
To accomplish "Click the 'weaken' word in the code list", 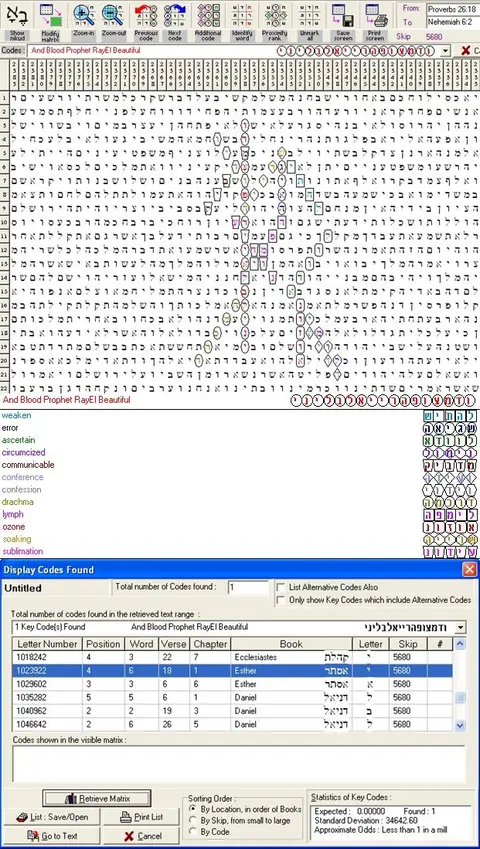I will [16, 416].
